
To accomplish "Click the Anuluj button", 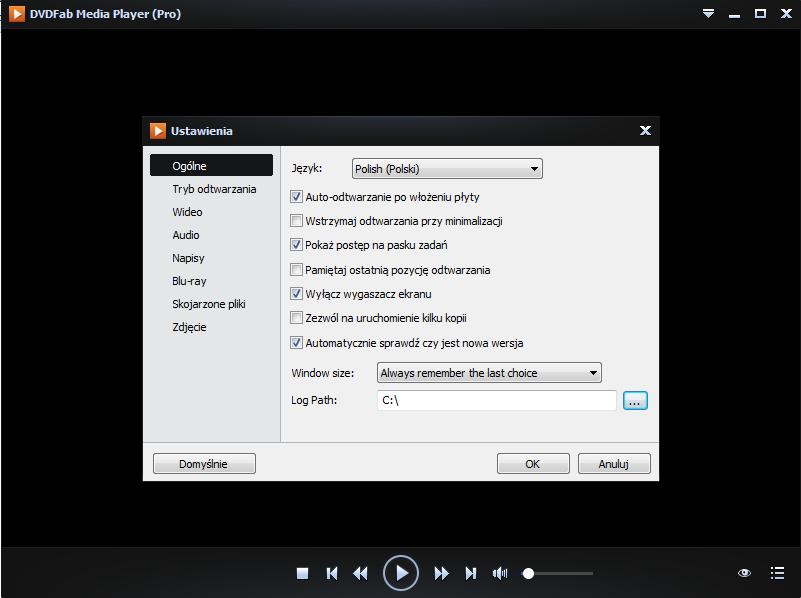I will (614, 464).
